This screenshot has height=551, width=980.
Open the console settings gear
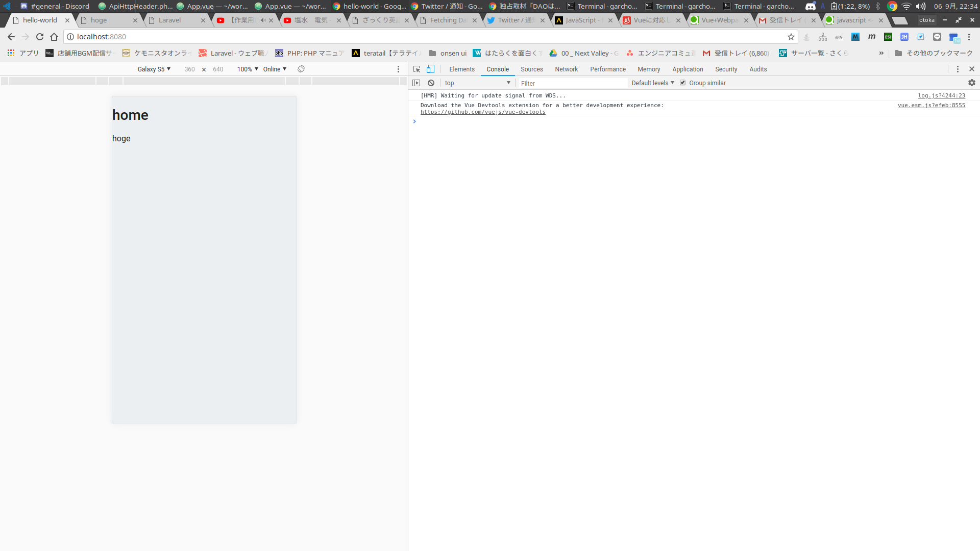pos(971,82)
